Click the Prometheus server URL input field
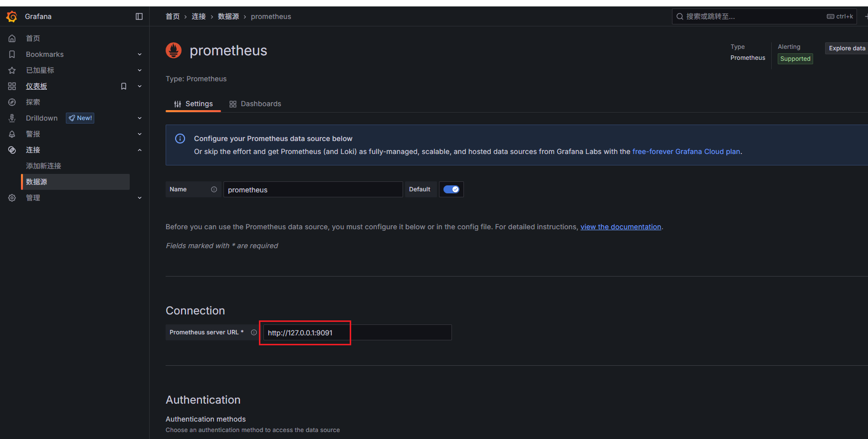Viewport: 868px width, 439px height. click(x=357, y=332)
